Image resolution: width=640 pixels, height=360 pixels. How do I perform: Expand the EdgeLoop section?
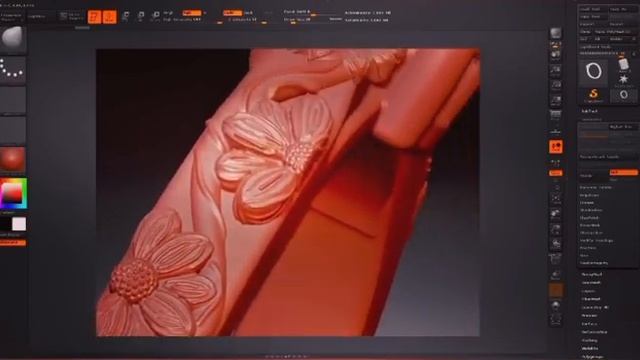coord(589,196)
